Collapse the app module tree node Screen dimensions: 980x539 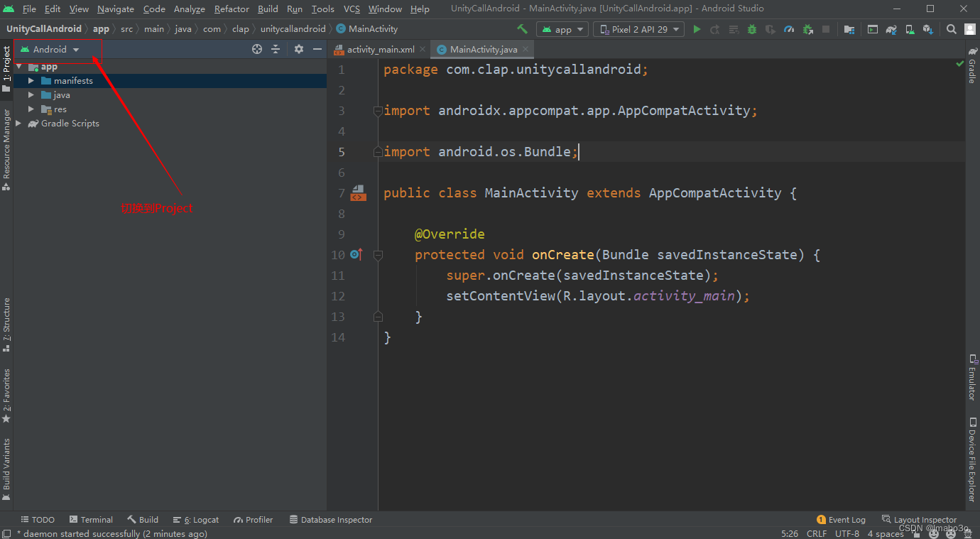(x=19, y=66)
